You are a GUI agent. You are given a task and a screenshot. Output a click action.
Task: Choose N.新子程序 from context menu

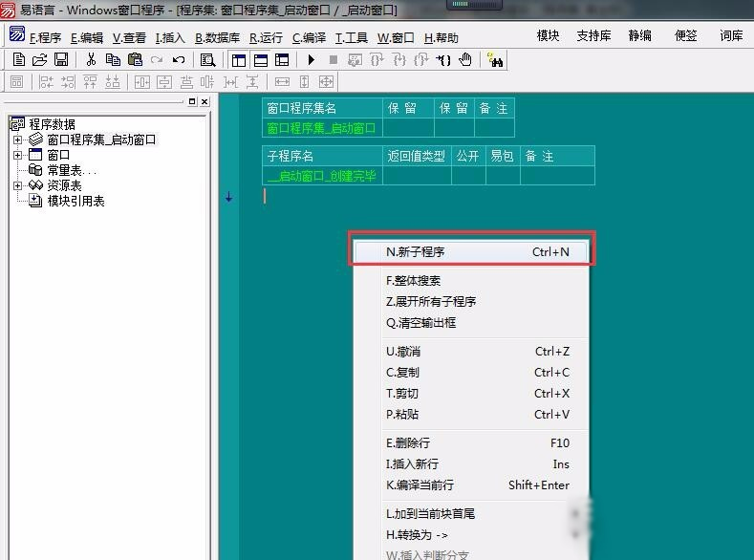pos(471,252)
